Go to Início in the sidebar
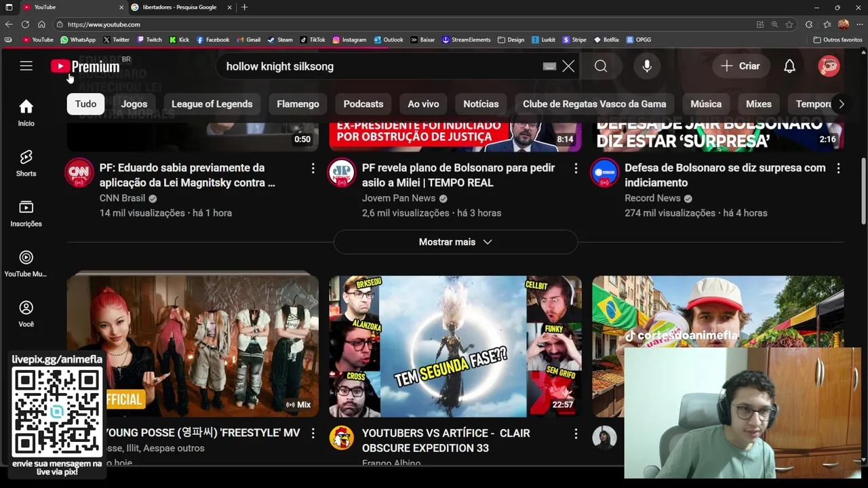 pyautogui.click(x=26, y=113)
